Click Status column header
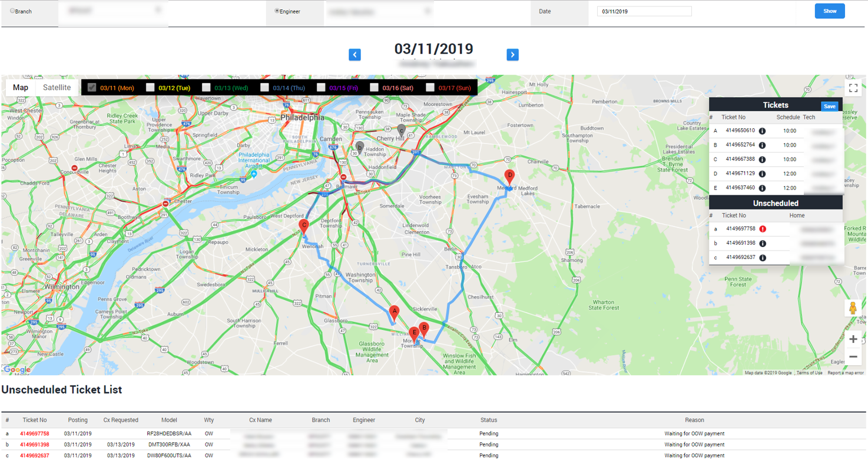 [489, 420]
